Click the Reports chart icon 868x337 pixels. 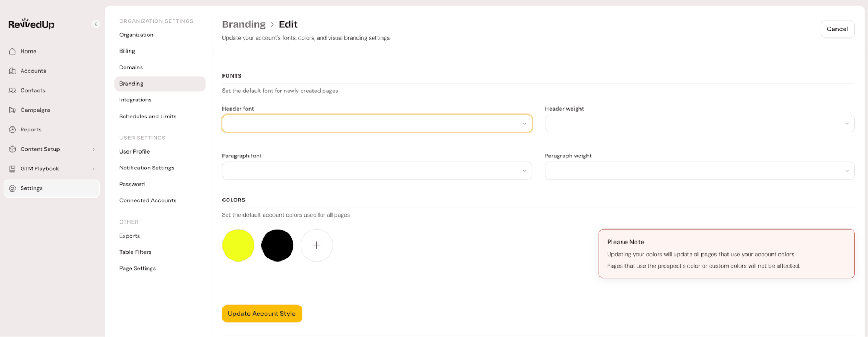tap(12, 130)
